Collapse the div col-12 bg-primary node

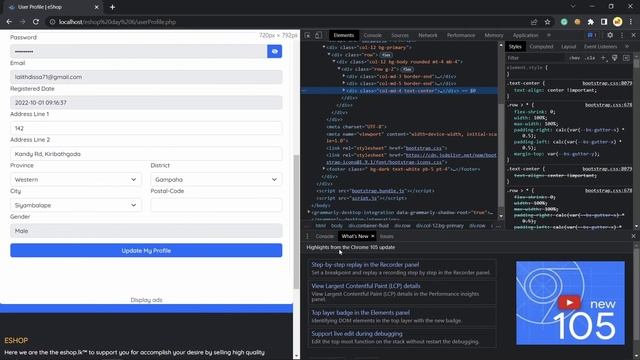click(x=324, y=47)
